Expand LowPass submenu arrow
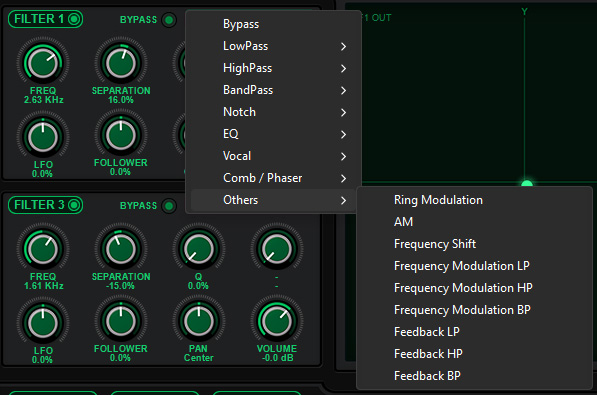This screenshot has height=395, width=597. click(343, 46)
